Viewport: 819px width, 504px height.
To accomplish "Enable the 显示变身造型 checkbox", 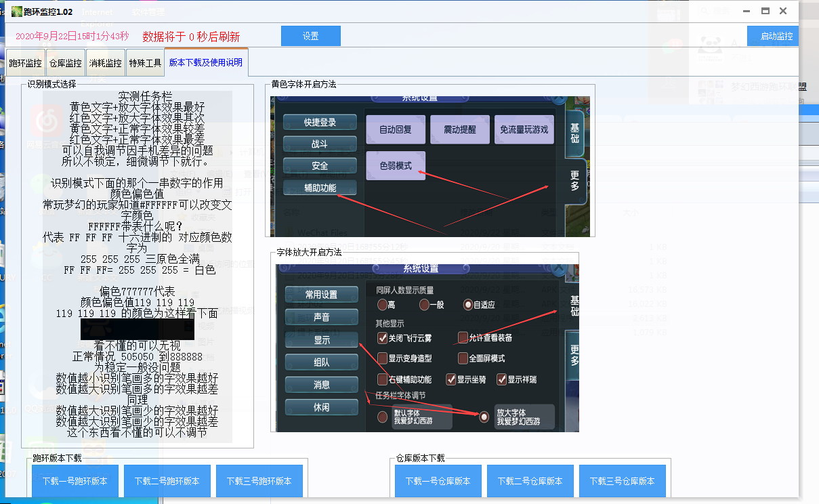I will (383, 358).
